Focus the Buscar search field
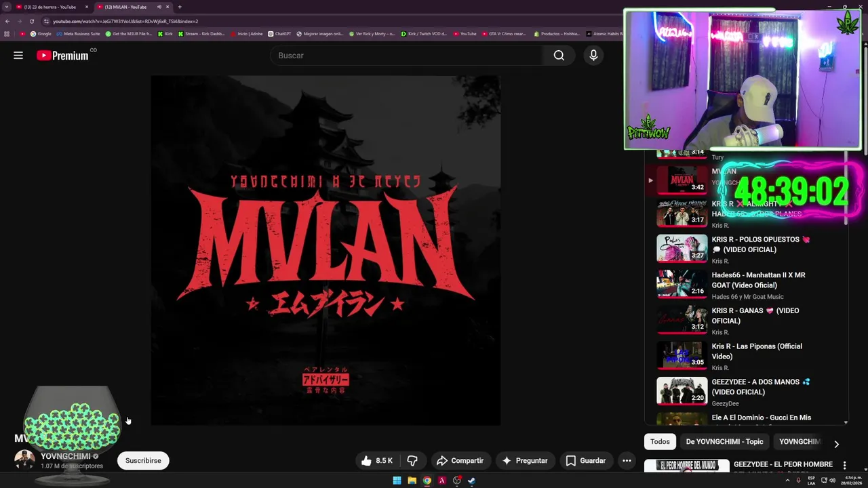 [x=406, y=56]
